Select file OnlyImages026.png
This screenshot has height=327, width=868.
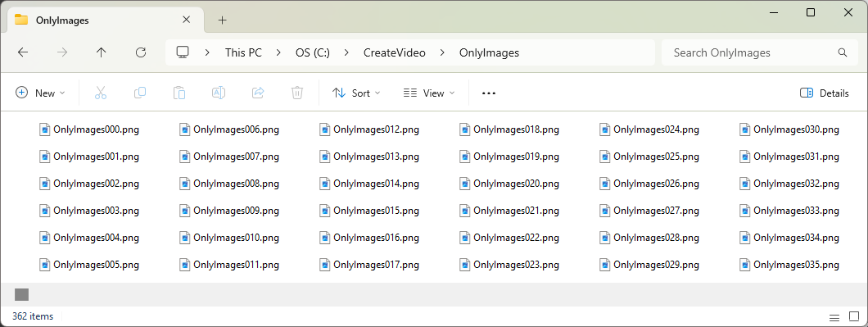point(649,184)
